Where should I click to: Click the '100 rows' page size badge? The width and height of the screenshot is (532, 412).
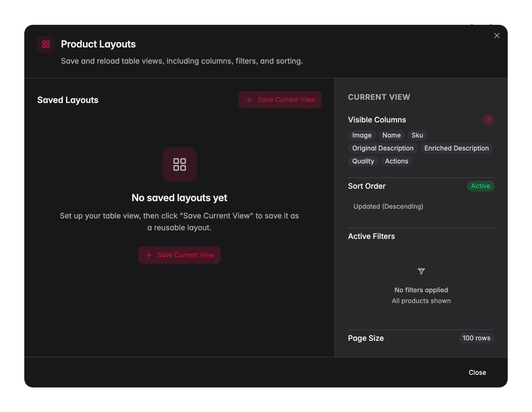click(476, 338)
